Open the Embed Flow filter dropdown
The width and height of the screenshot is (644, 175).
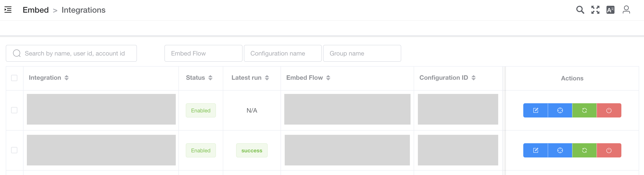[x=203, y=53]
